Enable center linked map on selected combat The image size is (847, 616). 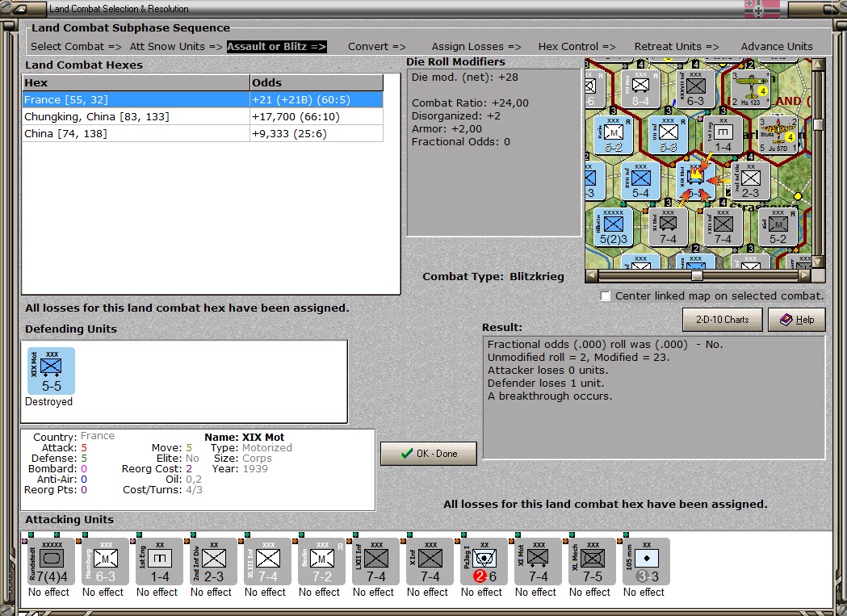tap(606, 296)
